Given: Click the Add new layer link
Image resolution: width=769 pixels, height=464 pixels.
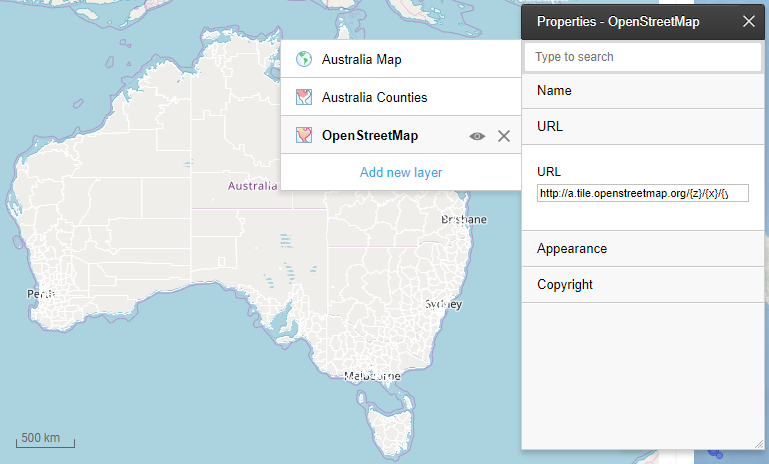Looking at the screenshot, I should pyautogui.click(x=401, y=172).
